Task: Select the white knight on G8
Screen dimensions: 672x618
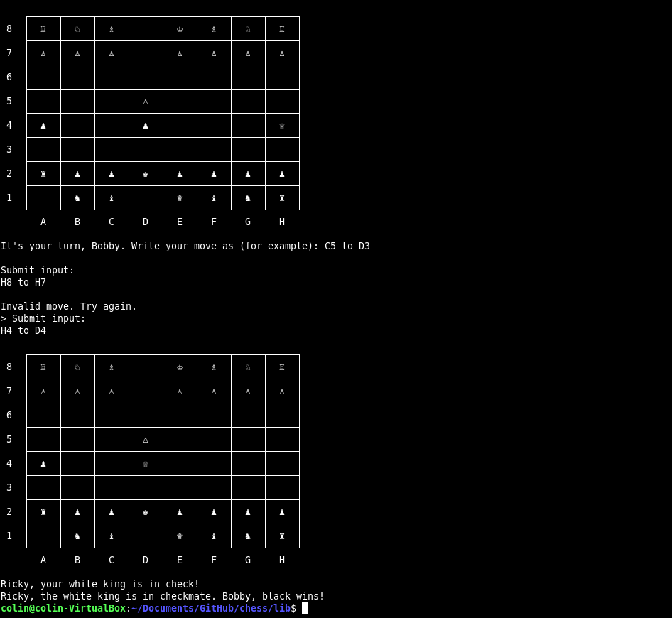Action: tap(248, 367)
